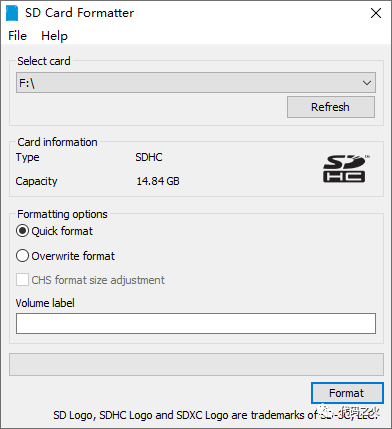
Task: Click the Refresh button
Action: pos(331,107)
